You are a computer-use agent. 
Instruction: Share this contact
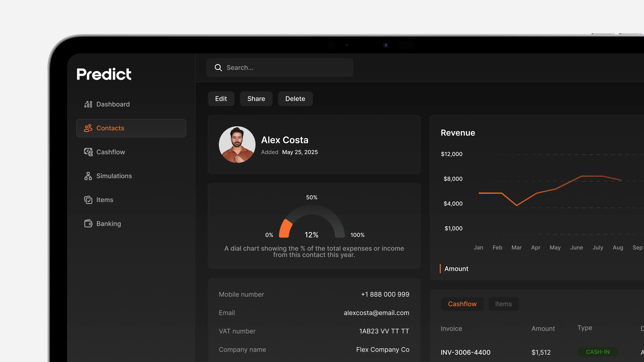tap(256, 99)
